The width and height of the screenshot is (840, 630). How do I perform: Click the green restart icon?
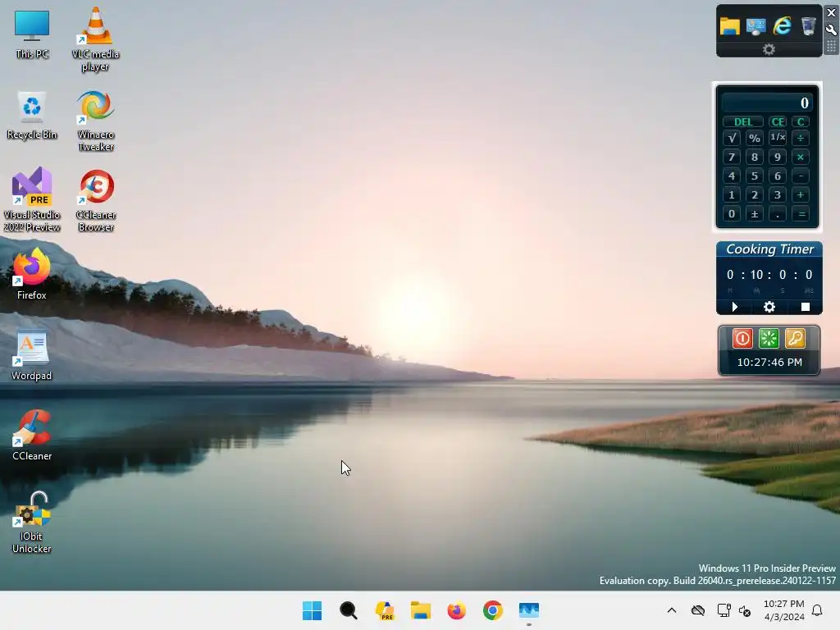tap(769, 339)
